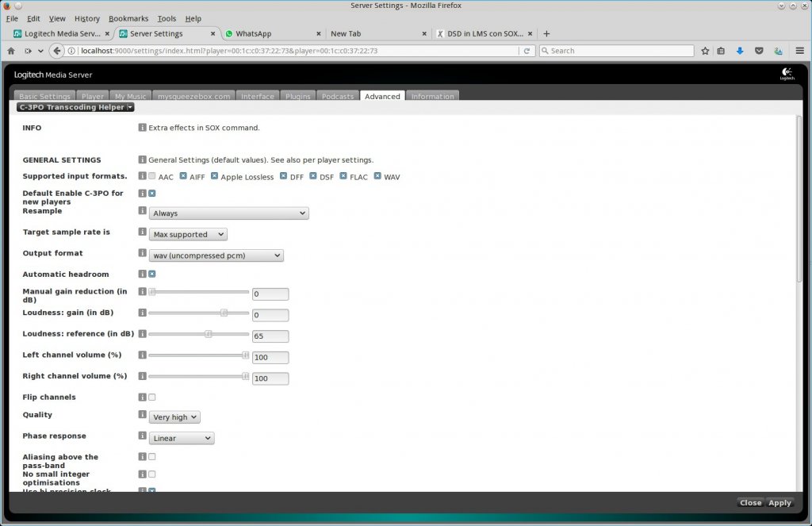Open the history dropdown arrow beside back button
812x526 pixels.
pos(40,51)
